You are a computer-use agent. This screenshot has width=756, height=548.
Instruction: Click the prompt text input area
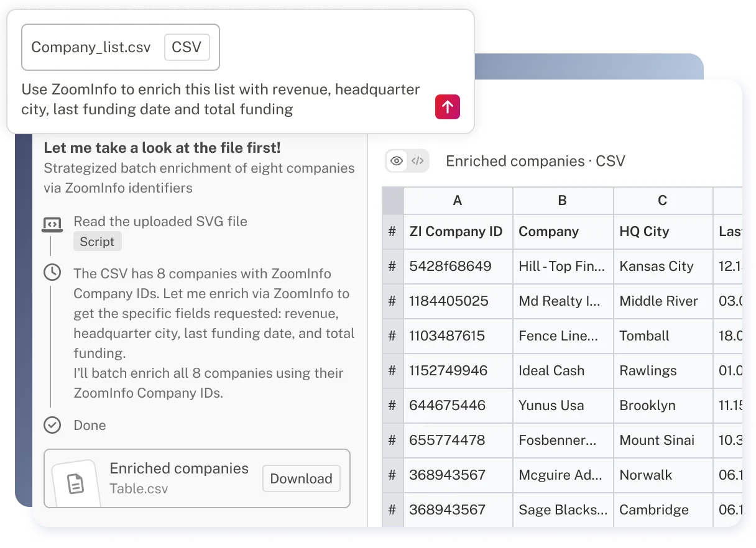point(221,99)
